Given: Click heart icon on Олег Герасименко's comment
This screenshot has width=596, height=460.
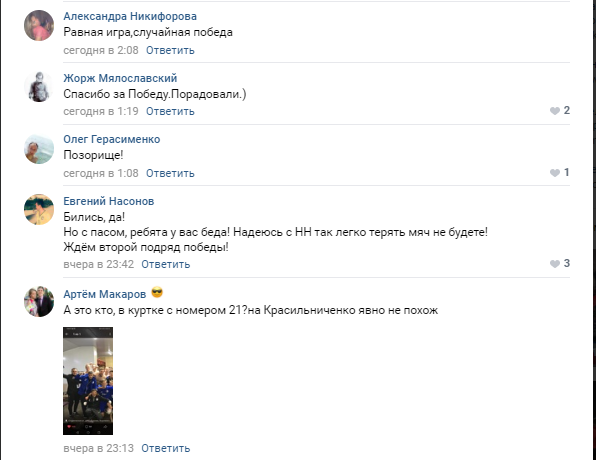Looking at the screenshot, I should 555,173.
